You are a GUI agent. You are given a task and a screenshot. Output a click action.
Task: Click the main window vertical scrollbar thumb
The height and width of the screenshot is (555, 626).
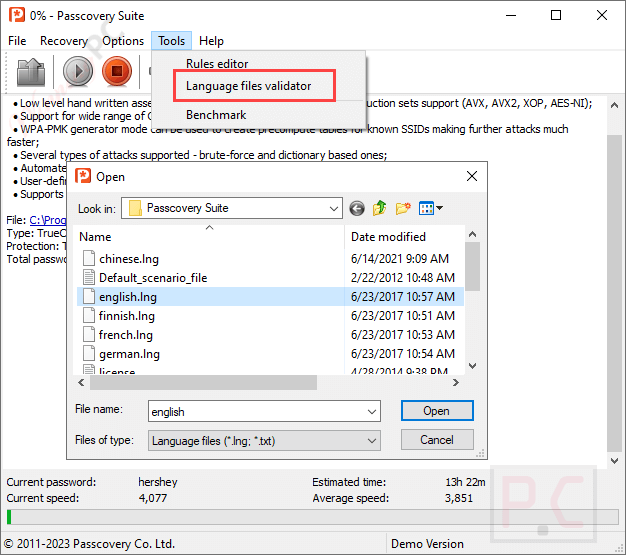614,293
